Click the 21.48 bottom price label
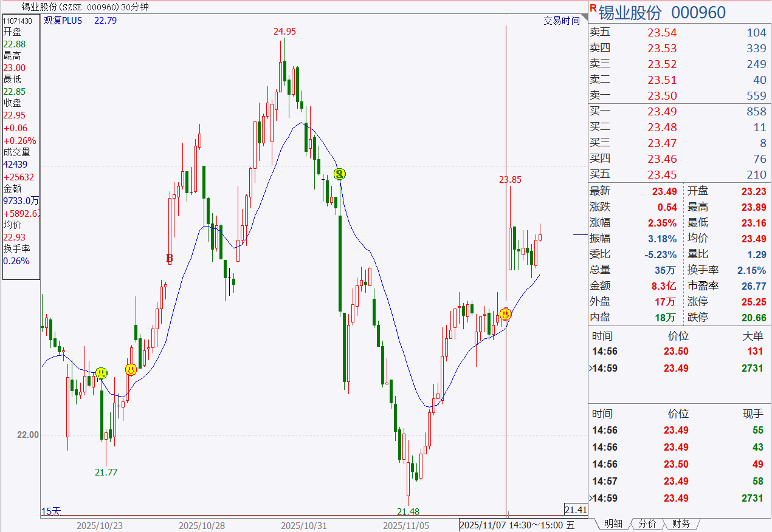This screenshot has width=772, height=532. click(x=408, y=512)
